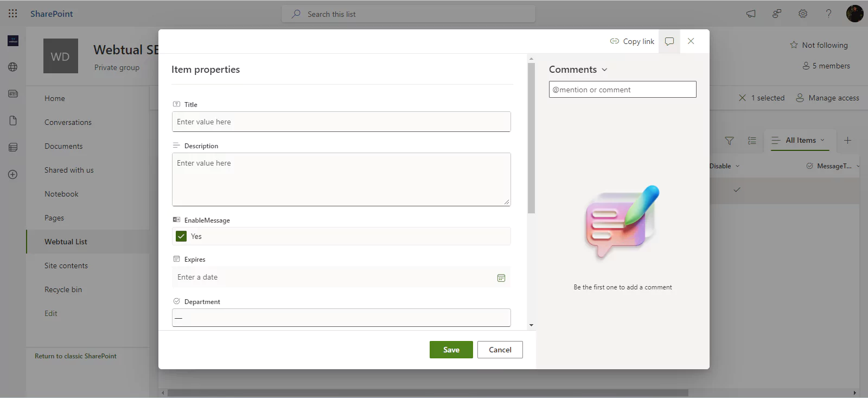Click the filter funnel icon
The width and height of the screenshot is (868, 398).
tap(729, 141)
